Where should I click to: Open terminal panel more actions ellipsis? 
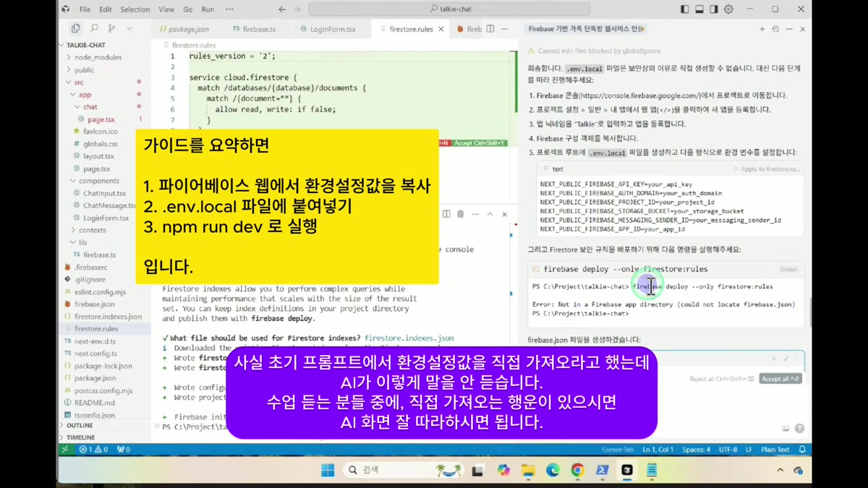pyautogui.click(x=475, y=214)
